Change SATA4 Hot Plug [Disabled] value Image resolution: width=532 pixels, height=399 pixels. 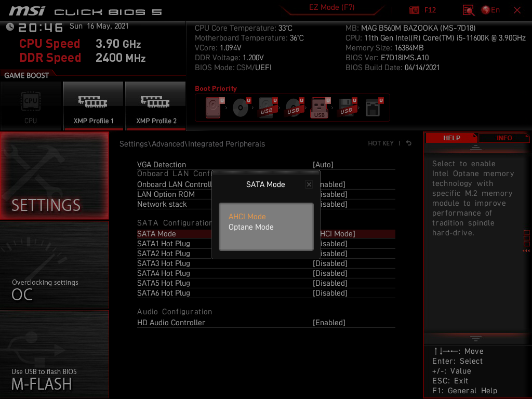pos(330,273)
